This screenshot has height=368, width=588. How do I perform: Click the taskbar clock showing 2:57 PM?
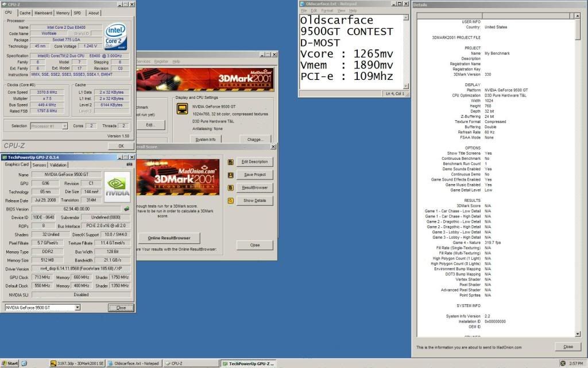point(575,363)
